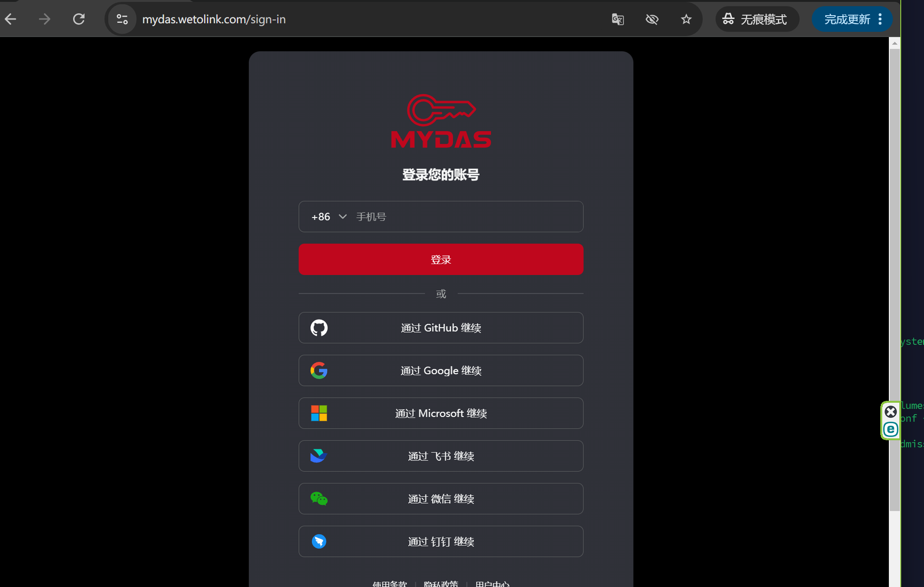Bookmark this page with star icon
This screenshot has width=924, height=587.
point(686,19)
